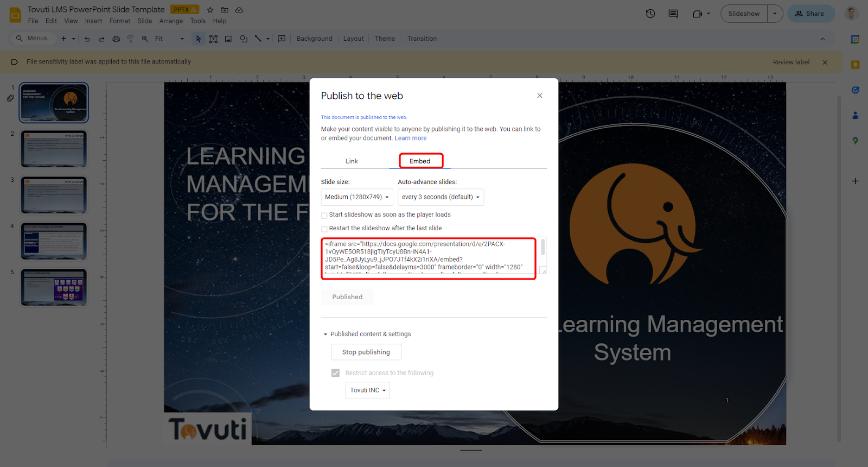This screenshot has width=868, height=467.
Task: Click the .PPTX format badge
Action: point(184,10)
